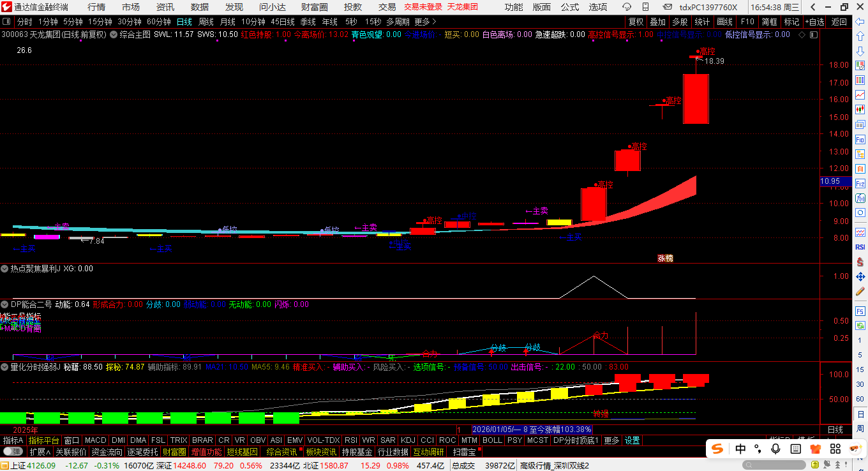Select the pencil drawing icon in sidebar

click(x=860, y=292)
